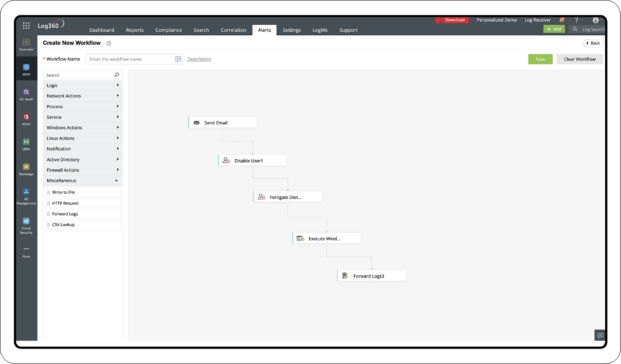Click the notification bell icon
Screen dimensions: 621x364
tap(562, 20)
